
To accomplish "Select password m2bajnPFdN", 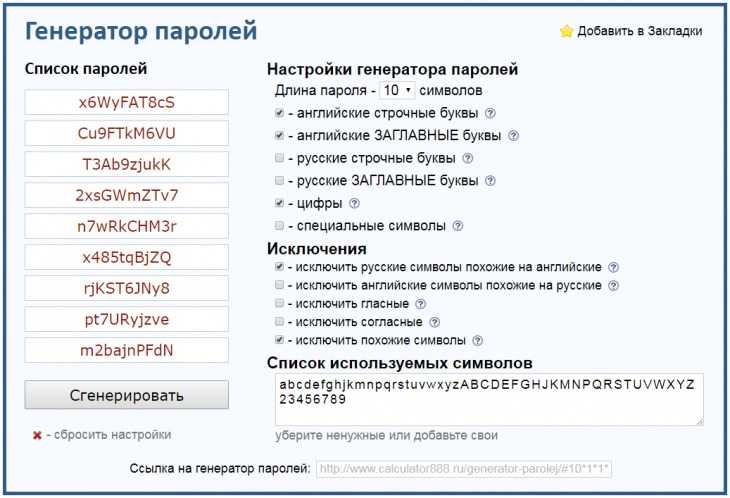I will [x=127, y=350].
